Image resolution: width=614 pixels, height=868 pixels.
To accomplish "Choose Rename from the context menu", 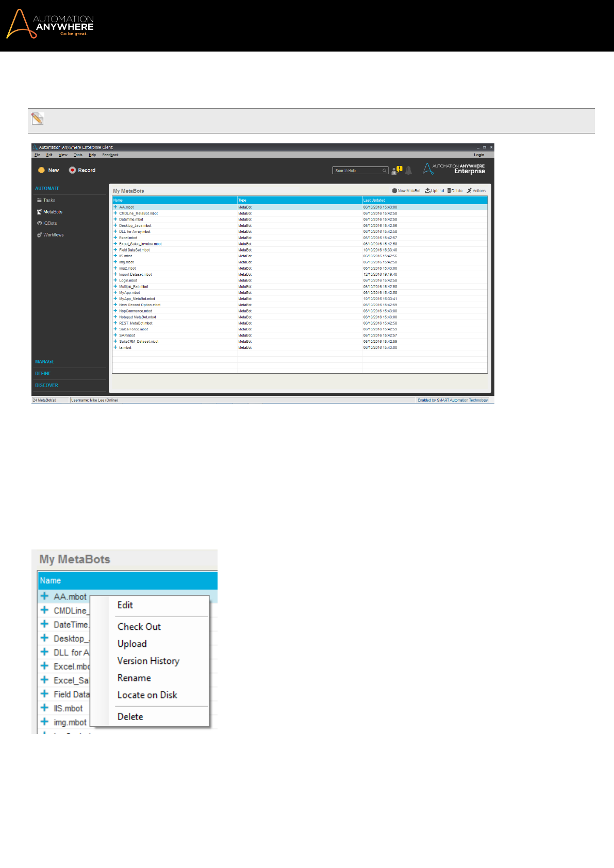I will tap(134, 678).
